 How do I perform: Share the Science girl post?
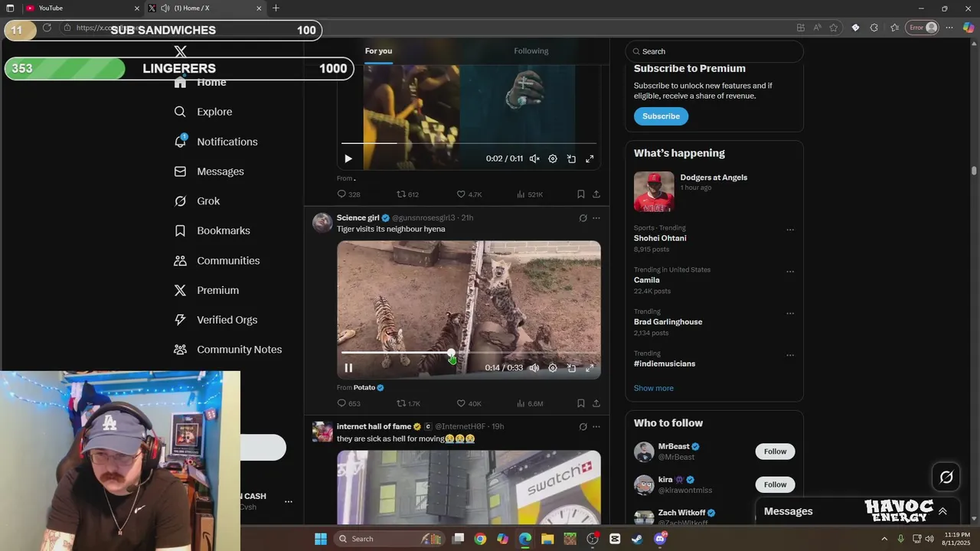point(596,403)
